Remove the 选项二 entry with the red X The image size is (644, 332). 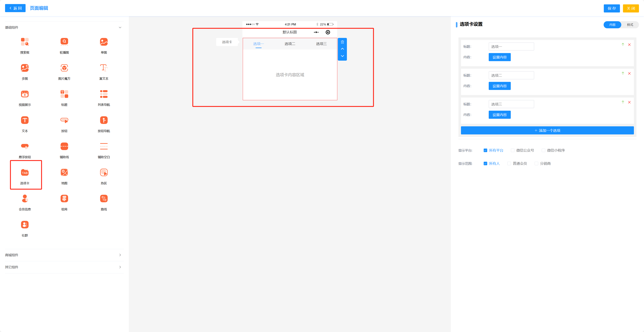tap(629, 73)
